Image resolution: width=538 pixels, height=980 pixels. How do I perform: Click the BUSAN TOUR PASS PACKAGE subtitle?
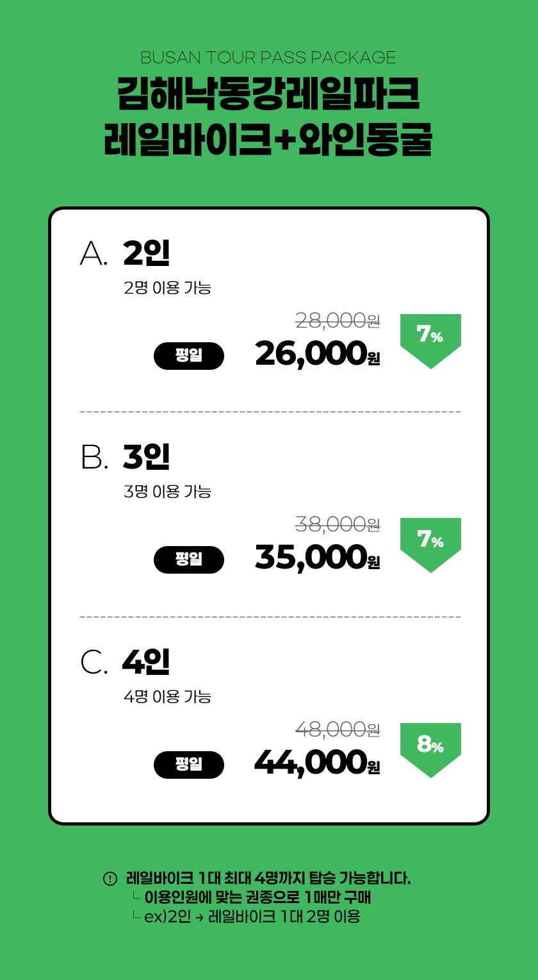coord(268,58)
